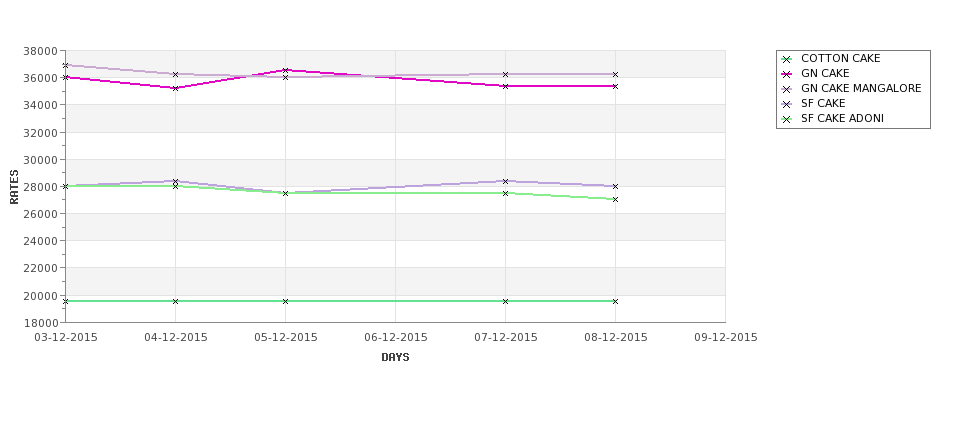
Task: Click the 09-12-2015 x-axis date label
Action: pyautogui.click(x=726, y=338)
